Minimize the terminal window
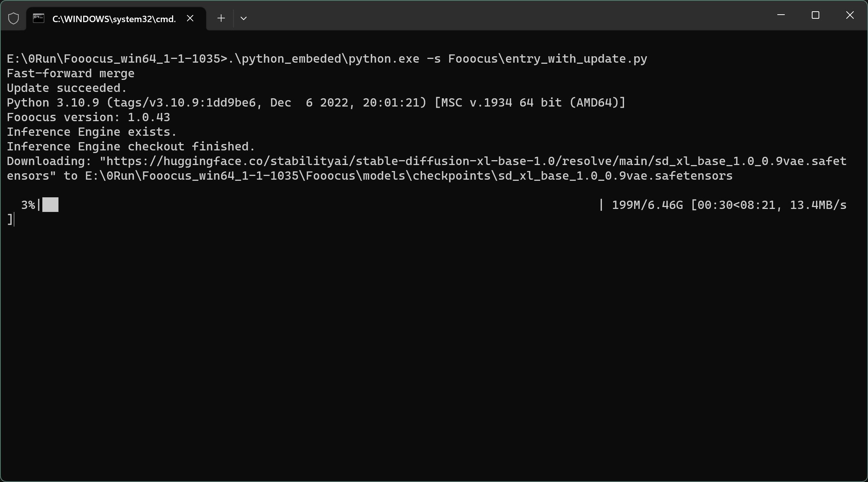This screenshot has width=868, height=482. [x=781, y=15]
